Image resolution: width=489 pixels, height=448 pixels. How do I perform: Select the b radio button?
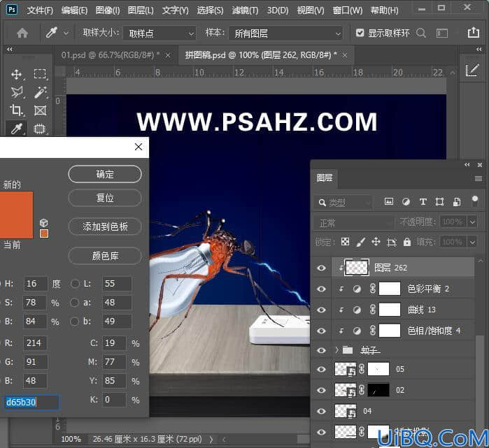(75, 321)
